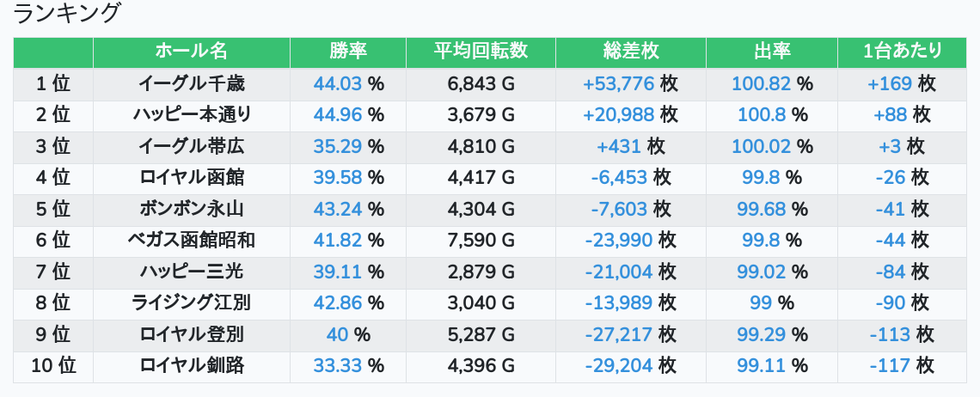Select the -117 per-machine link

click(x=890, y=365)
